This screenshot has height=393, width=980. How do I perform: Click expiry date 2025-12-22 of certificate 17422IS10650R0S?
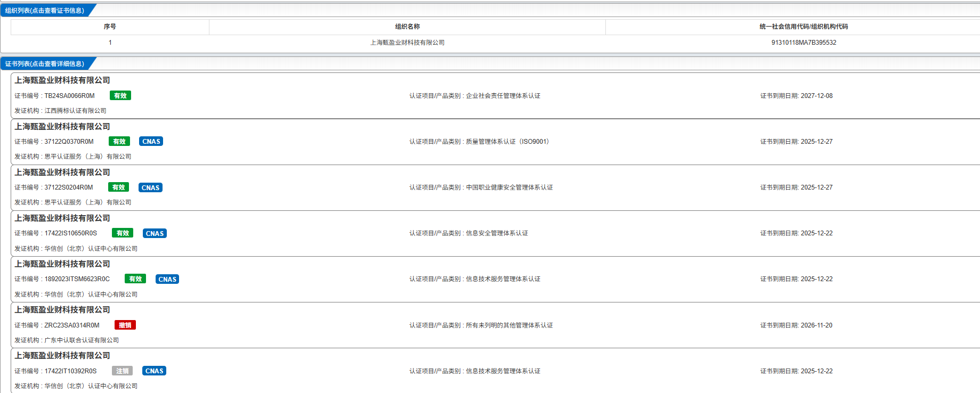pos(816,233)
